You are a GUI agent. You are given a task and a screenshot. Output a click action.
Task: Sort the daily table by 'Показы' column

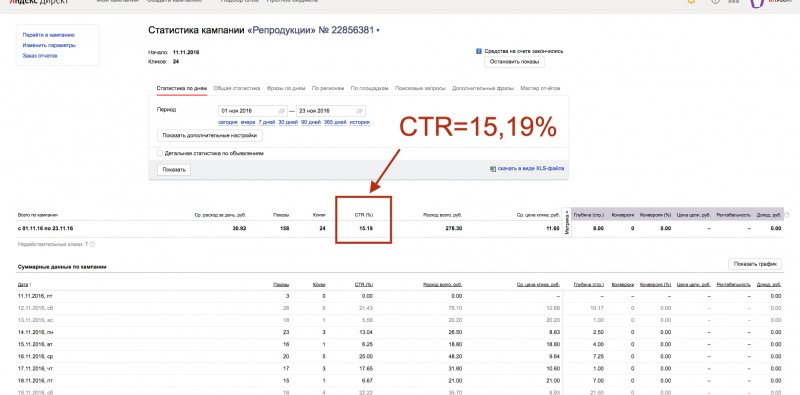(282, 284)
